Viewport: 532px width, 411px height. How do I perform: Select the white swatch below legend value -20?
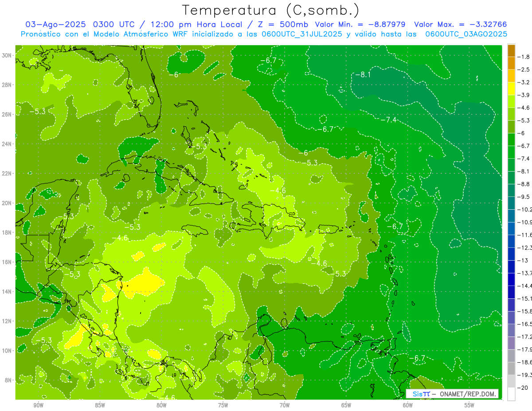coord(511,394)
